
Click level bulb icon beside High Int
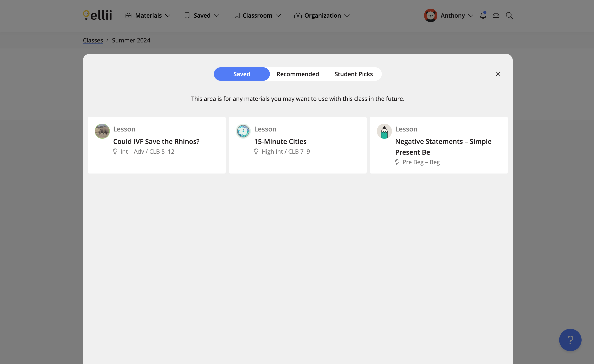click(256, 152)
